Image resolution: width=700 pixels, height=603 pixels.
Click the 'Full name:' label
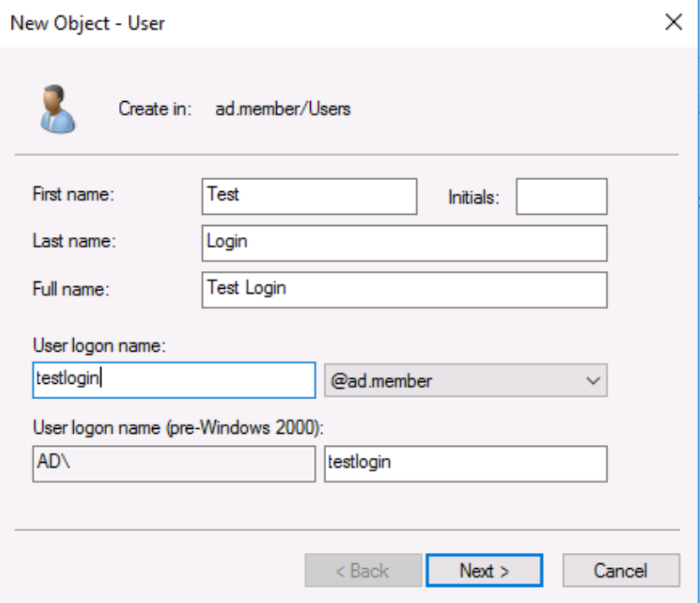pyautogui.click(x=71, y=289)
